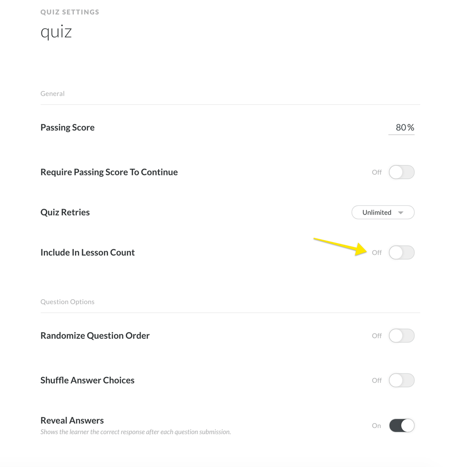Click the Quiz Retries dropdown arrow
Screen dimensions: 476x467
401,213
